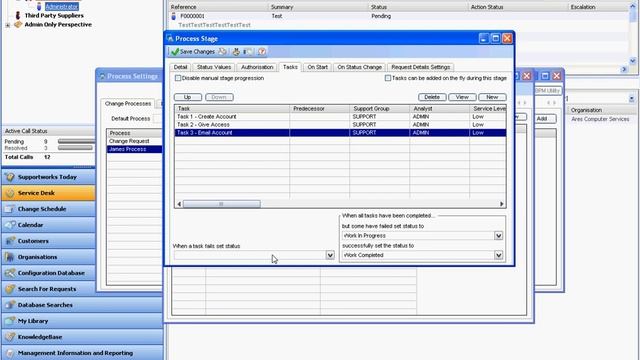
Task: Select the Administrator tree node
Action: coord(62,7)
